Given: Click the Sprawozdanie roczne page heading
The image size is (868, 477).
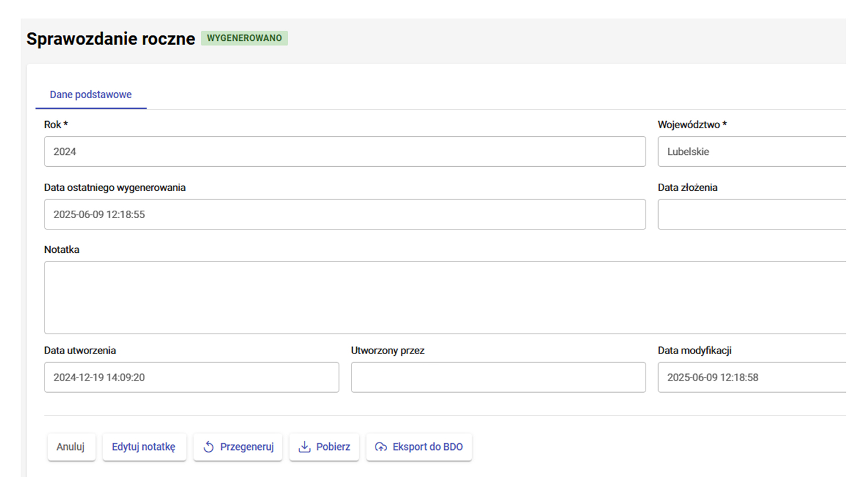Looking at the screenshot, I should 111,39.
